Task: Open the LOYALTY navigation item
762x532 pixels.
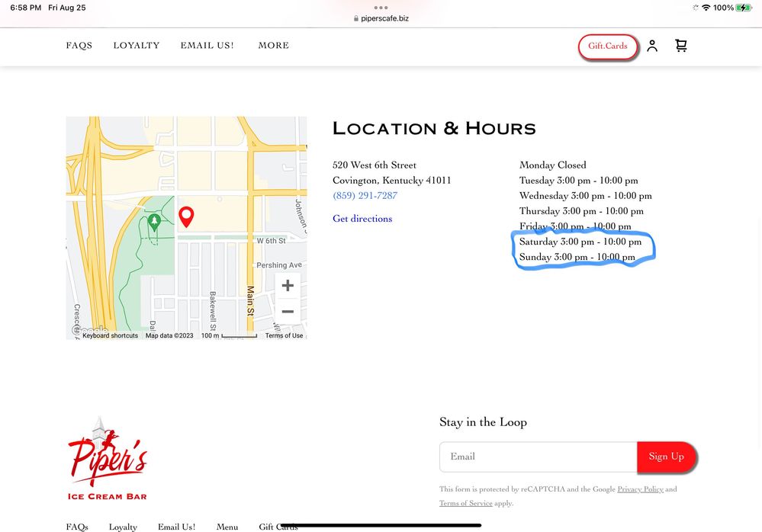Action: click(x=137, y=46)
